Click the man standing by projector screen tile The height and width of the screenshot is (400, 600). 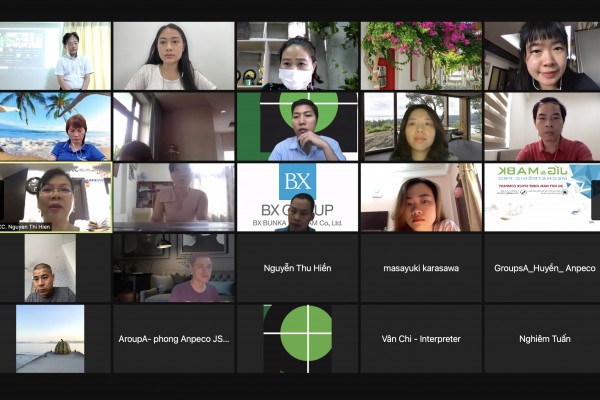(x=55, y=56)
